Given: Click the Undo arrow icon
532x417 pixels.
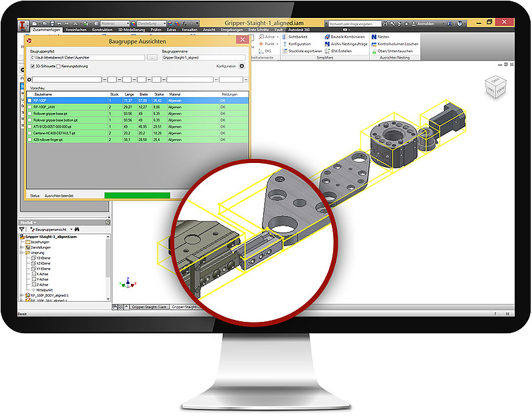Looking at the screenshot, I should point(59,23).
